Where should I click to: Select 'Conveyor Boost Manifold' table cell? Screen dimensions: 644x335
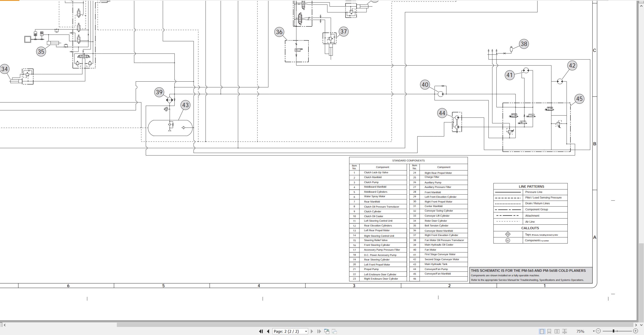coord(439,231)
